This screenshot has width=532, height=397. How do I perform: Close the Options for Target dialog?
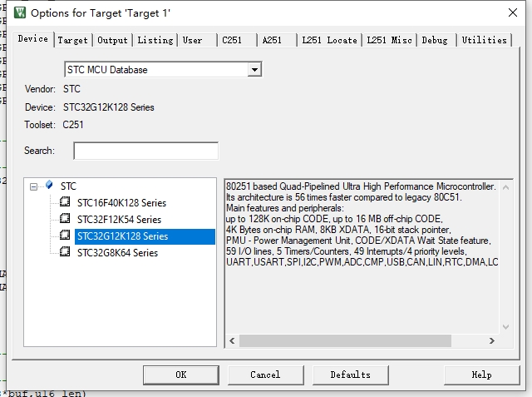click(x=513, y=12)
